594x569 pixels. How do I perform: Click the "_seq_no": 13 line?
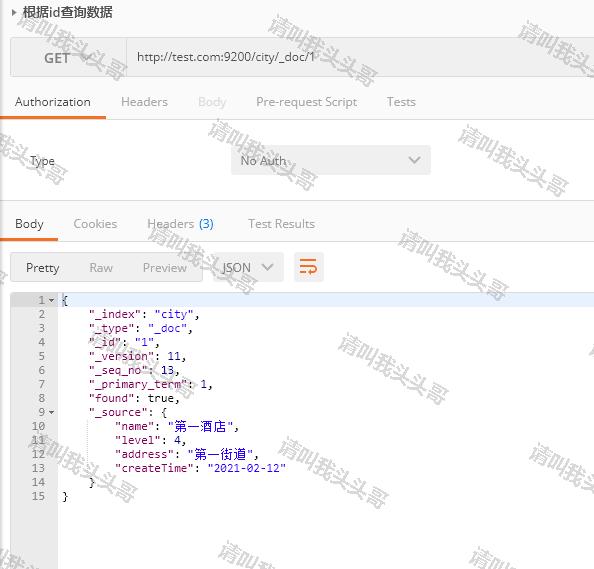(134, 370)
